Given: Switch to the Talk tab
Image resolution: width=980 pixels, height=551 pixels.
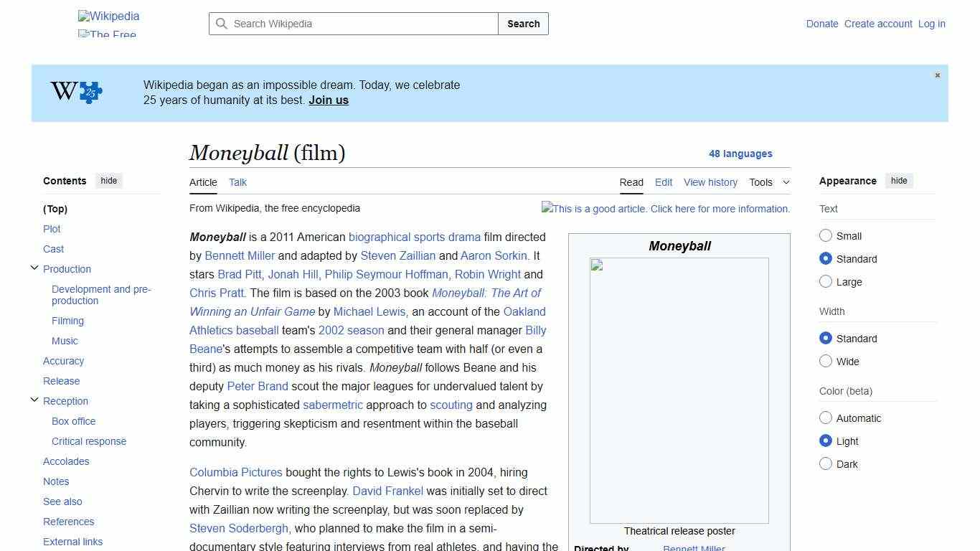Looking at the screenshot, I should coord(237,182).
